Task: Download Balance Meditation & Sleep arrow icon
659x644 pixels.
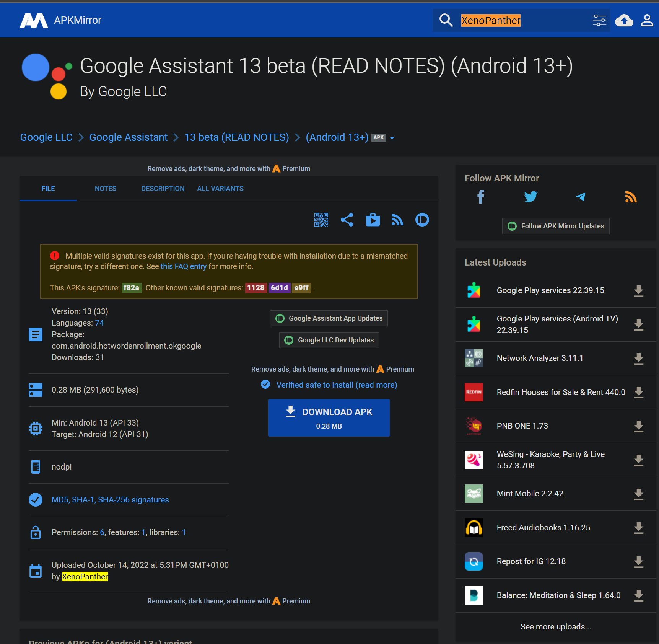Action: (x=638, y=595)
